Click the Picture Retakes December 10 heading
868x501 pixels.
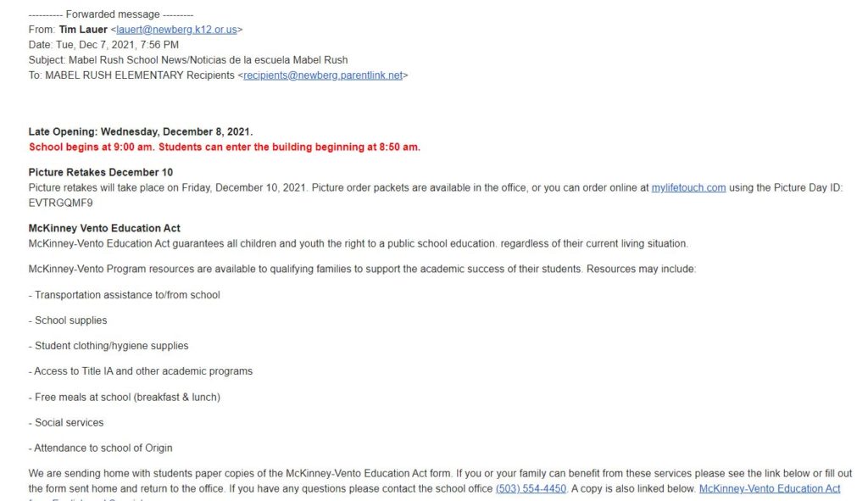(x=101, y=172)
